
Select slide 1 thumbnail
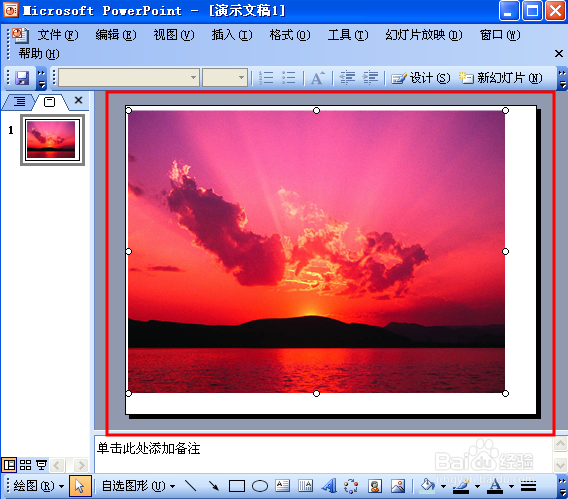click(53, 140)
